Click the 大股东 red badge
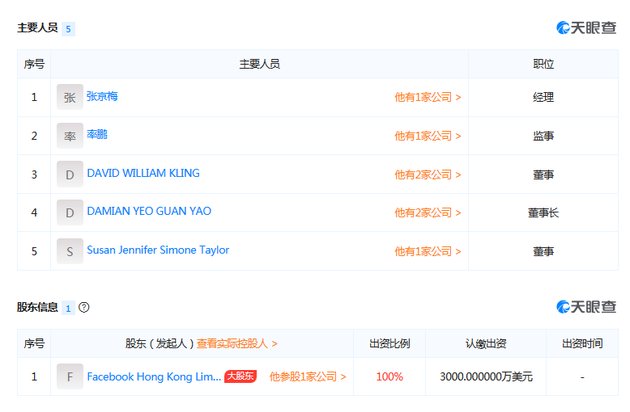Image resolution: width=630 pixels, height=412 pixels. click(240, 376)
